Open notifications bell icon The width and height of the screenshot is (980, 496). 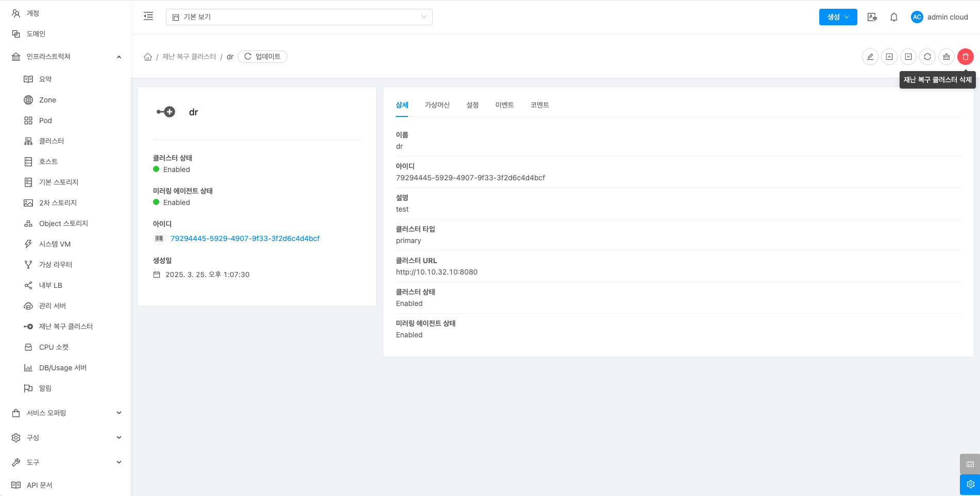pos(893,17)
